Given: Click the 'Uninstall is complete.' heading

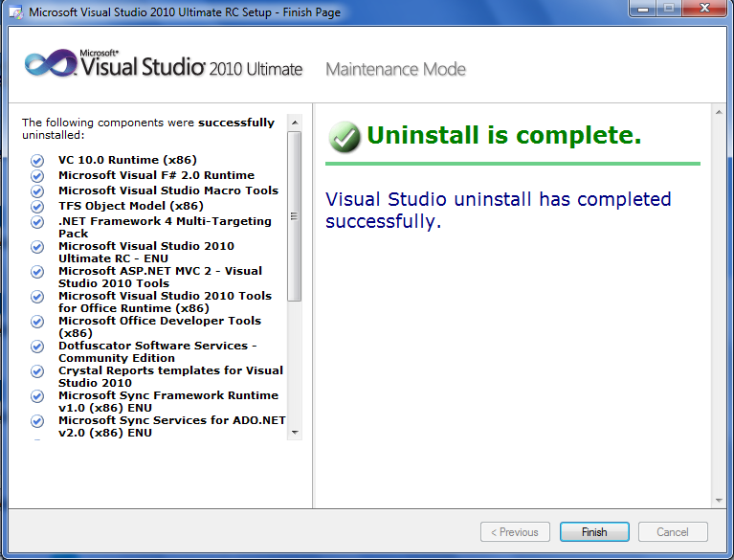Looking at the screenshot, I should coord(504,136).
